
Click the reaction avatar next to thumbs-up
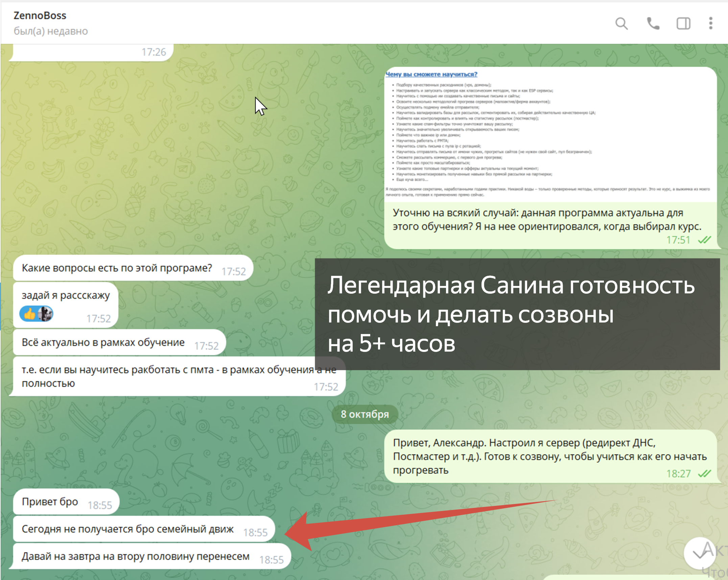click(45, 314)
